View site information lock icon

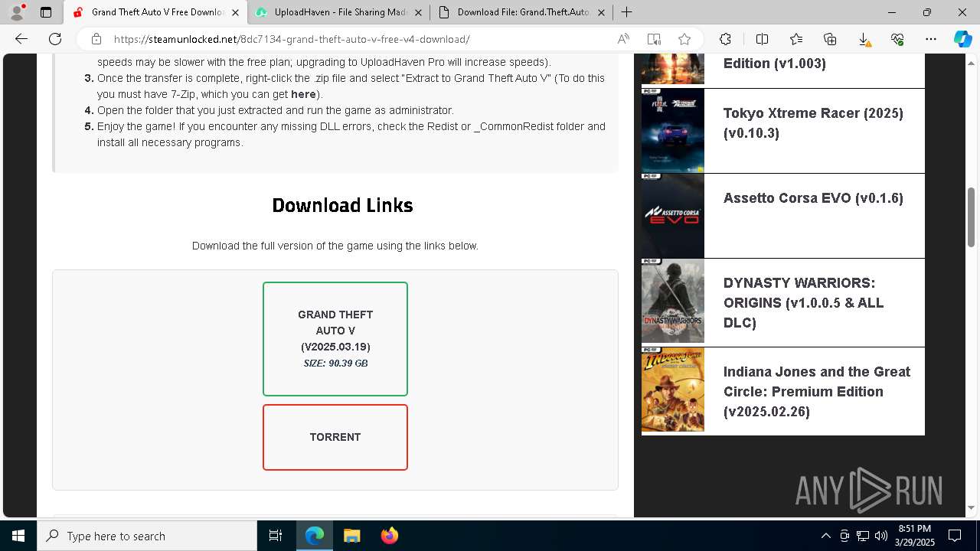click(96, 39)
